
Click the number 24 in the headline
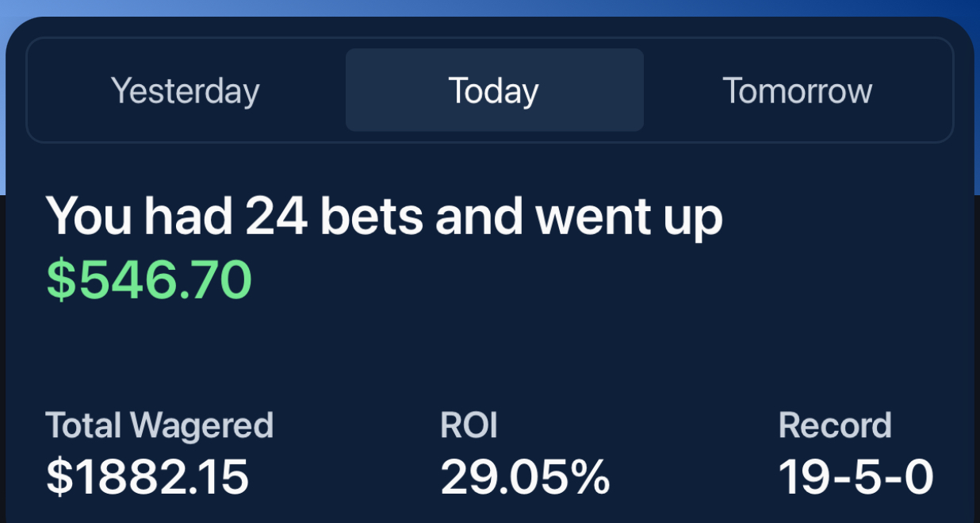276,217
